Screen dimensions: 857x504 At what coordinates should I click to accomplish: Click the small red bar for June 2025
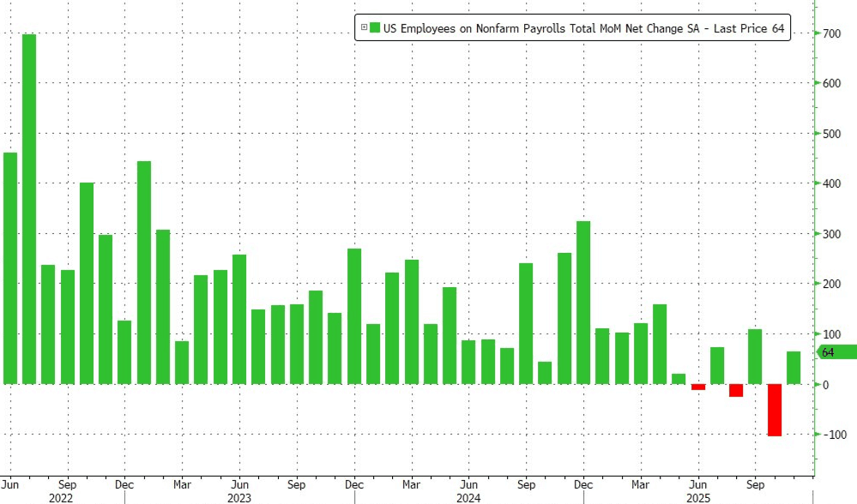point(698,387)
